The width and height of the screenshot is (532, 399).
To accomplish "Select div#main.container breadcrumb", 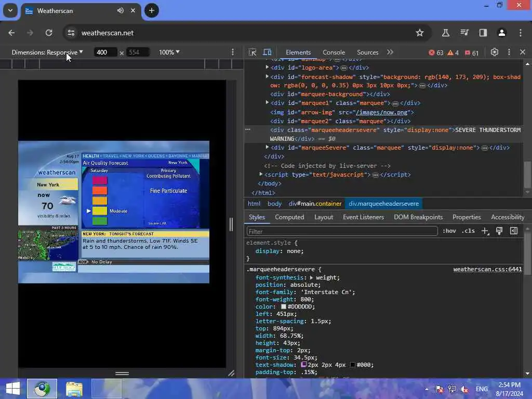I will 315,204.
